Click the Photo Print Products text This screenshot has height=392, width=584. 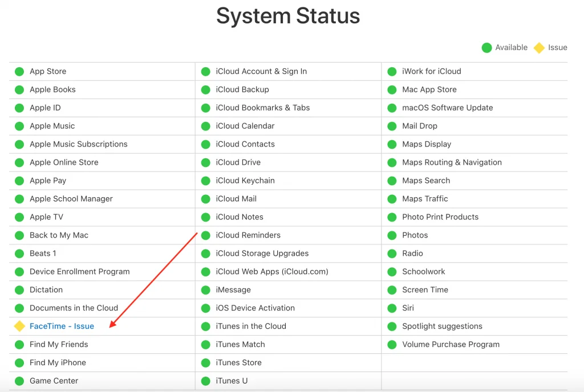pos(440,217)
